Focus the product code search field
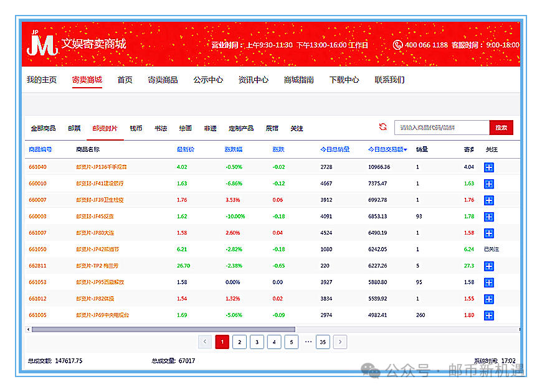Screen dimensions: 542x392 click(x=442, y=128)
